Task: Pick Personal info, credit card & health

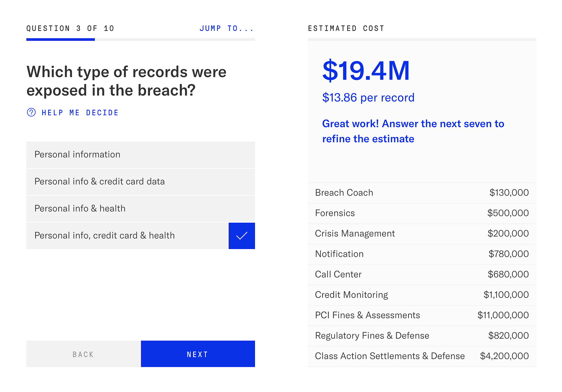Action: click(x=127, y=236)
